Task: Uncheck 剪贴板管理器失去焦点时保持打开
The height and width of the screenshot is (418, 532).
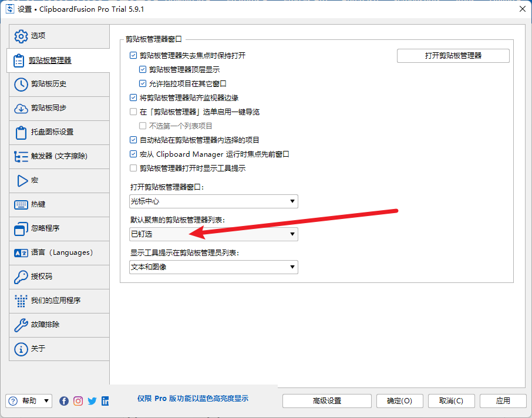Action: pos(133,56)
